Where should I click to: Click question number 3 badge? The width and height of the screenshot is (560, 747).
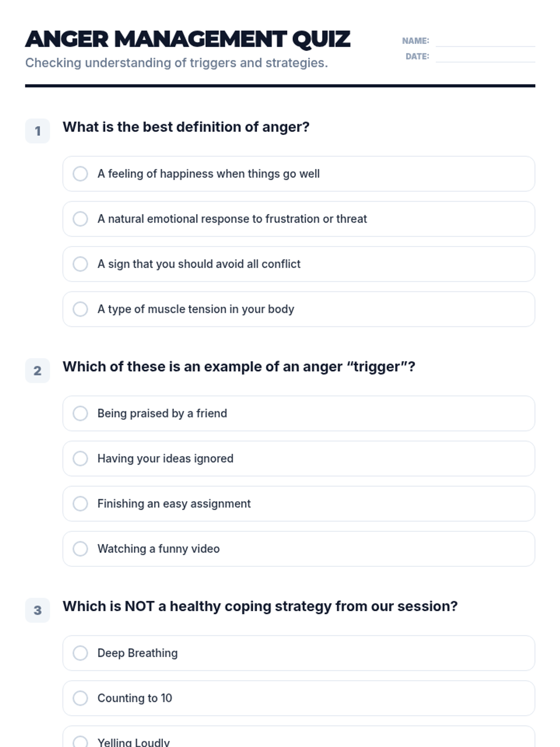pos(37,610)
